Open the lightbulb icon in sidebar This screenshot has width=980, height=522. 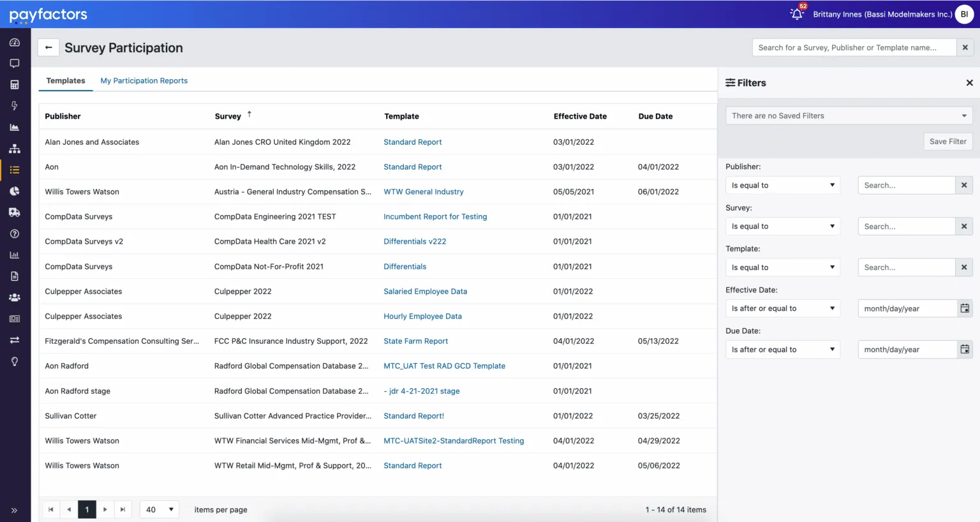15,361
